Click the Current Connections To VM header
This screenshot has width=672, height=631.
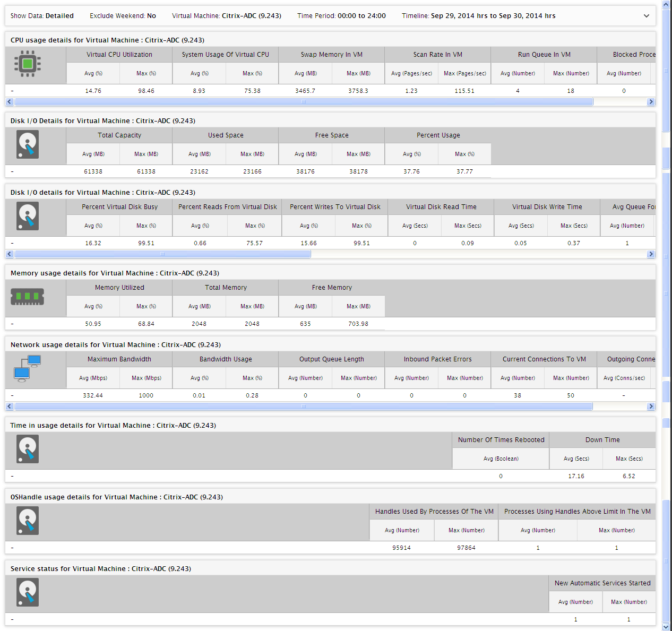pyautogui.click(x=544, y=359)
